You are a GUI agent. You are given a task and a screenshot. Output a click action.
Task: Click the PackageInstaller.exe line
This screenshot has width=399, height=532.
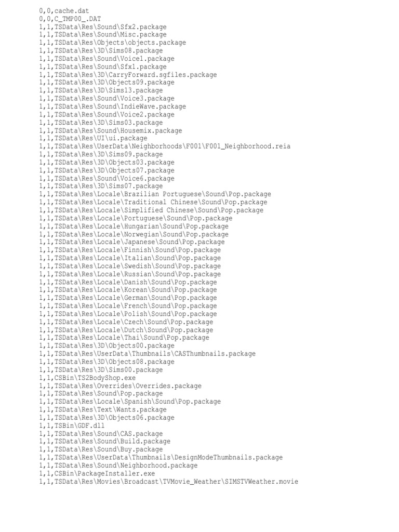click(97, 474)
